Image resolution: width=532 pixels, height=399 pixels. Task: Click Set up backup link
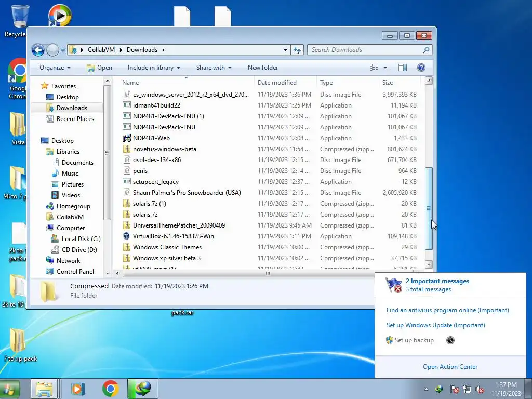414,340
